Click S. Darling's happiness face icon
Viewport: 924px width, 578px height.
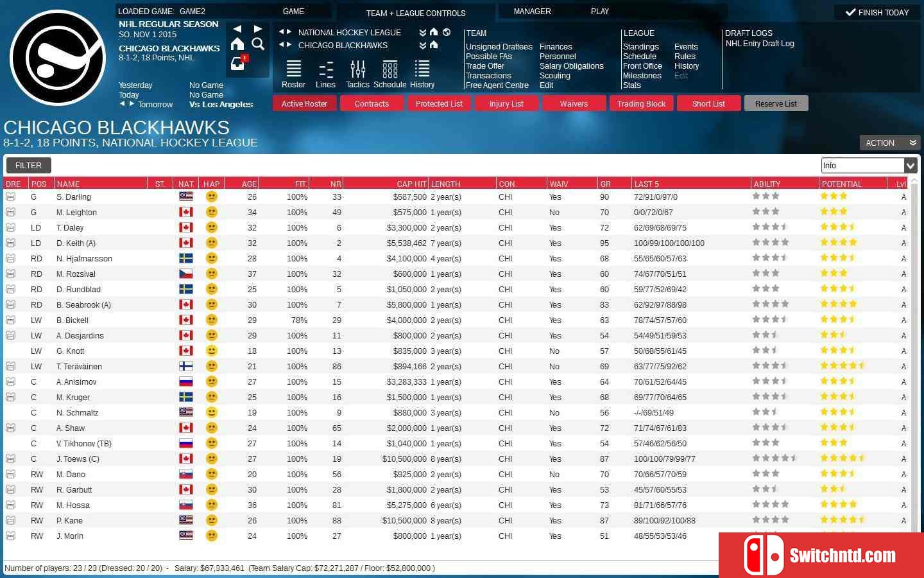coord(212,197)
